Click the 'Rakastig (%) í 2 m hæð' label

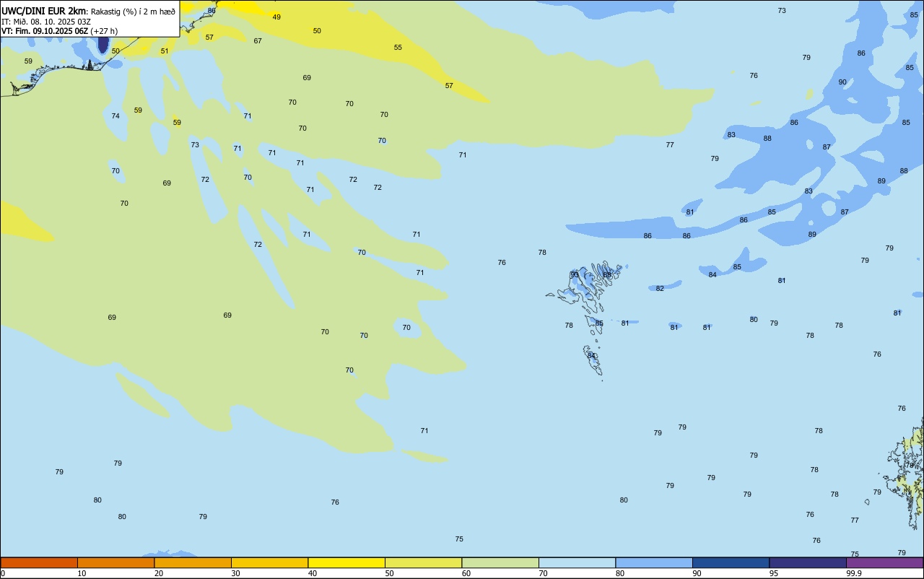pyautogui.click(x=133, y=11)
